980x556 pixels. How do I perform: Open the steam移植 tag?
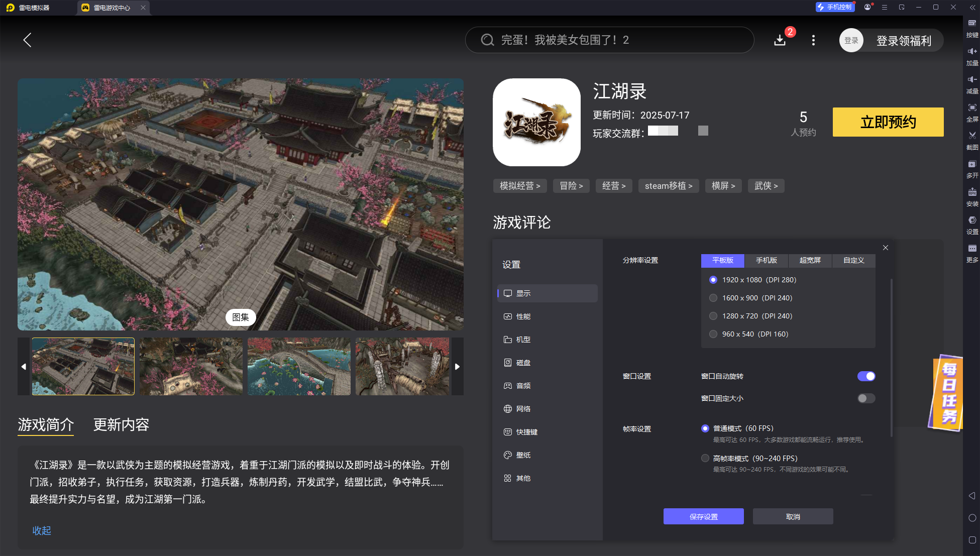click(669, 186)
